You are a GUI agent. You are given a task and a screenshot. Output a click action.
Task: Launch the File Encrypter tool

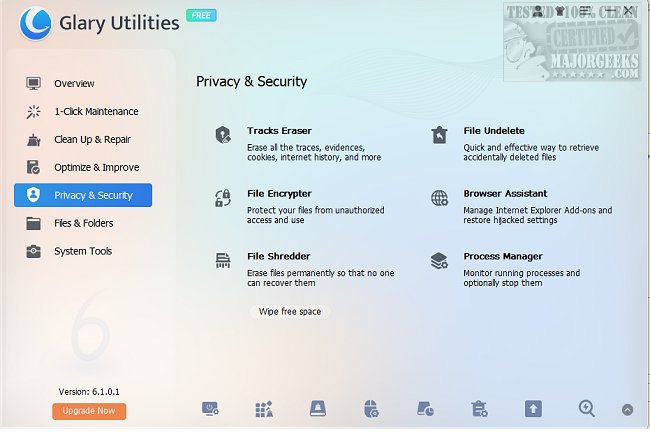click(x=279, y=193)
